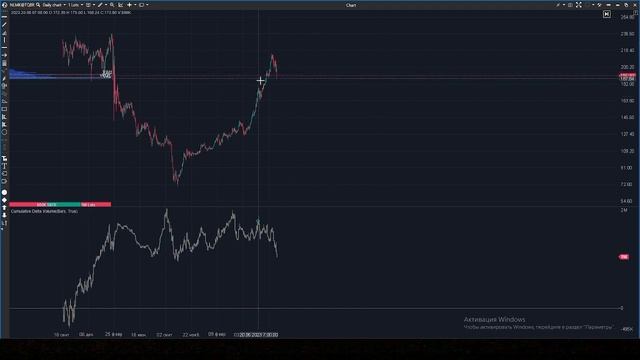Click the panel layout icon at top right
This screenshot has width=640, height=360.
[570, 5]
